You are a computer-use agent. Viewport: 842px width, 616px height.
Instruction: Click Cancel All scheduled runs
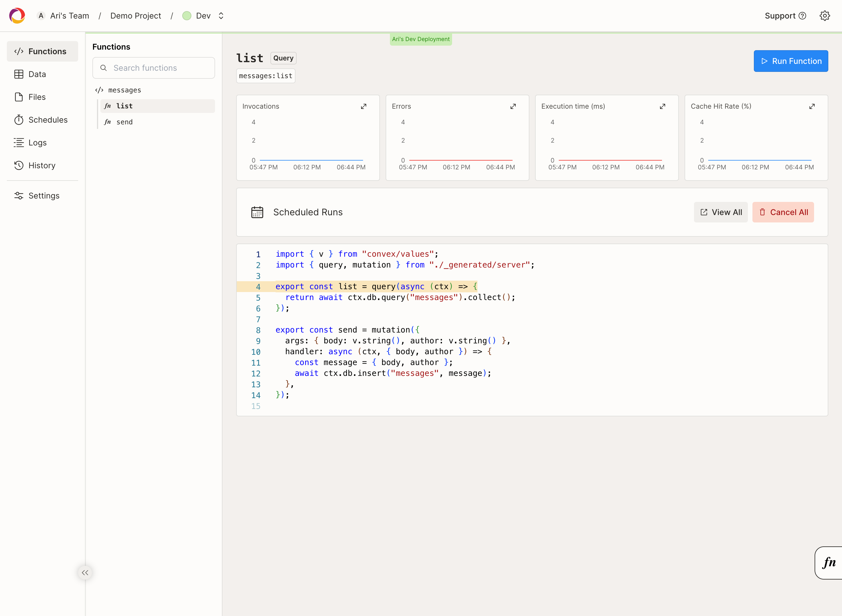pyautogui.click(x=783, y=212)
